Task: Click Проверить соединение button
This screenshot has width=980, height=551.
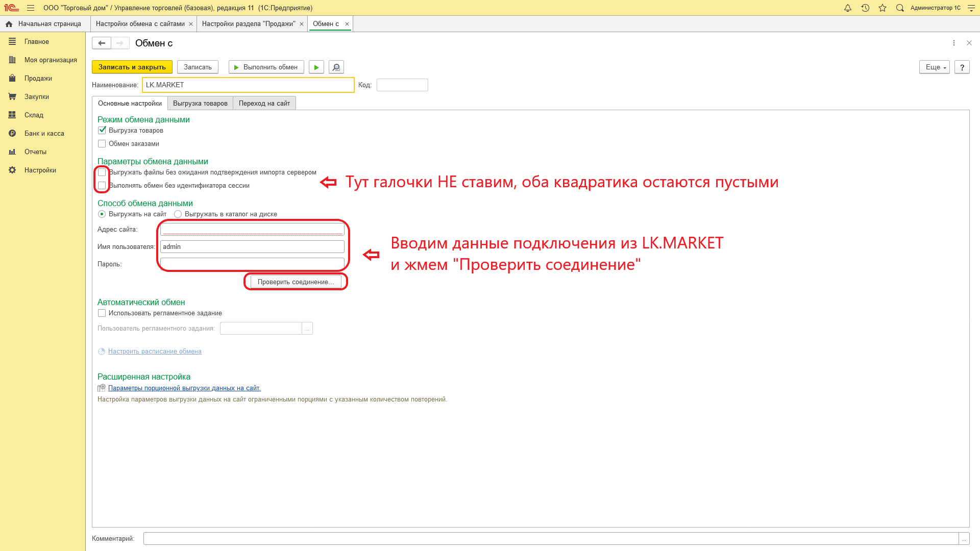Action: (296, 282)
